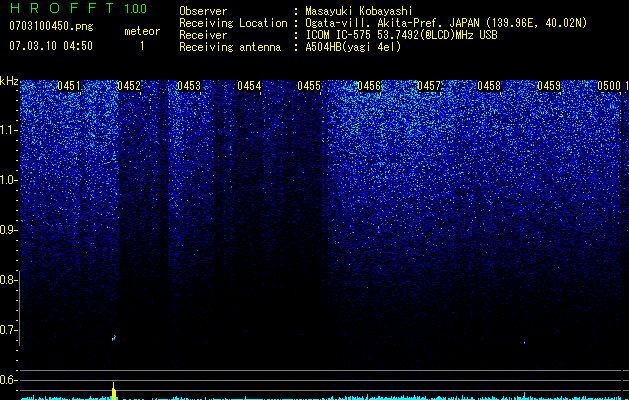Click antenna text A504HB(yagi 4el)
The image size is (629, 400).
[353, 47]
